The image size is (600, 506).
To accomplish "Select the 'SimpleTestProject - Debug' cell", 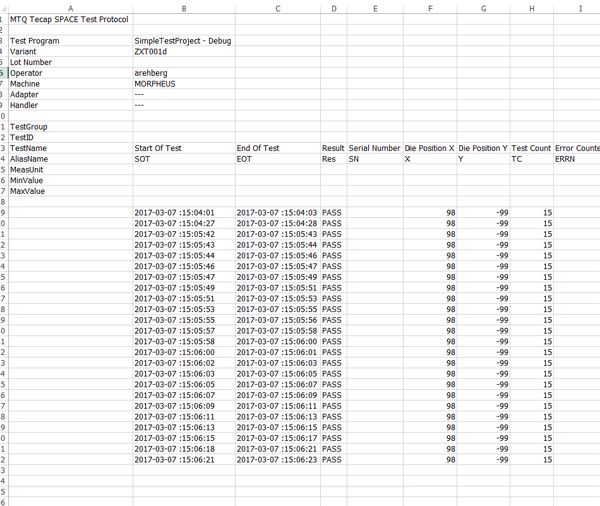I will click(183, 41).
